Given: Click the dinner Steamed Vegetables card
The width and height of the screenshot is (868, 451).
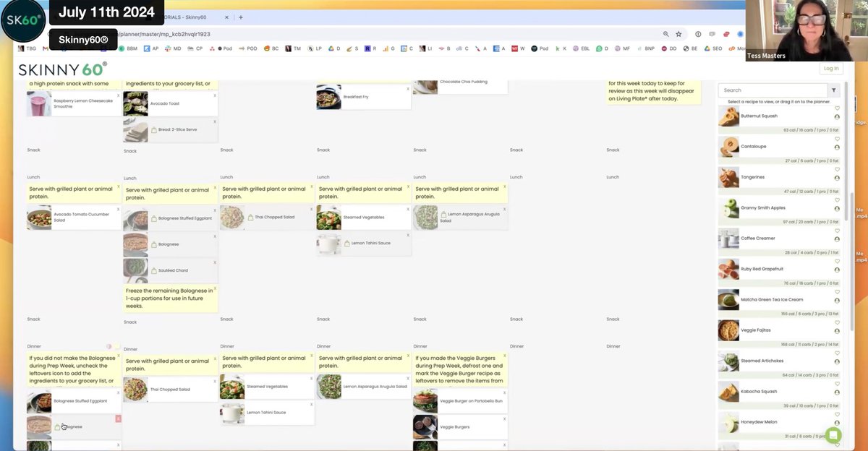Looking at the screenshot, I should tap(267, 387).
